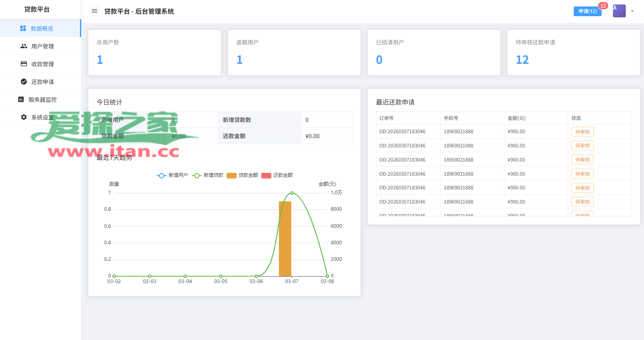Open the 用户管理 menu item
Viewport: 644px width, 340px height.
[42, 46]
